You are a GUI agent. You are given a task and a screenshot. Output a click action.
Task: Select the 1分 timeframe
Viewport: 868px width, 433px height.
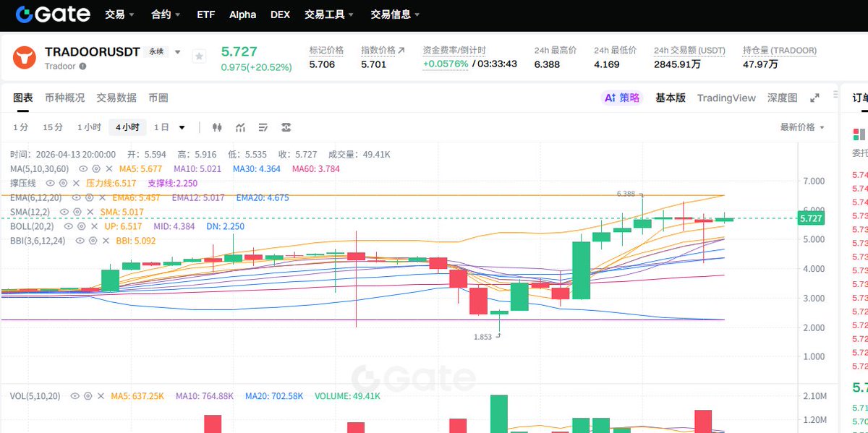(21, 127)
